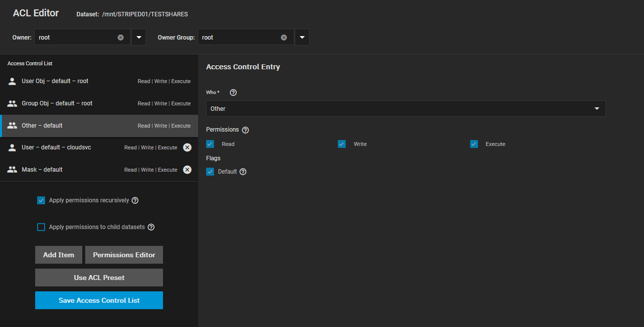The image size is (644, 327).
Task: Click the Access Control List label
Action: click(x=30, y=63)
